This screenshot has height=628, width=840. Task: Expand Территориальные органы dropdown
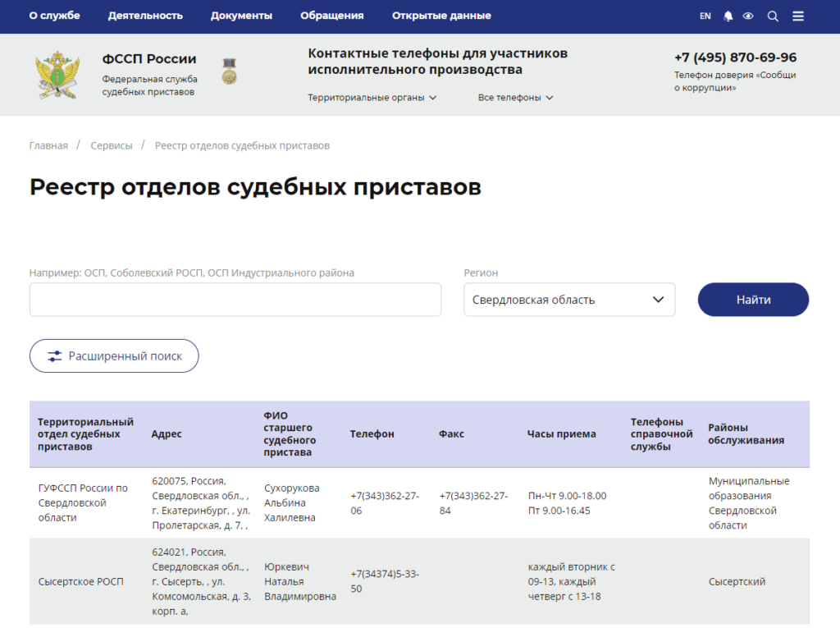click(x=372, y=98)
